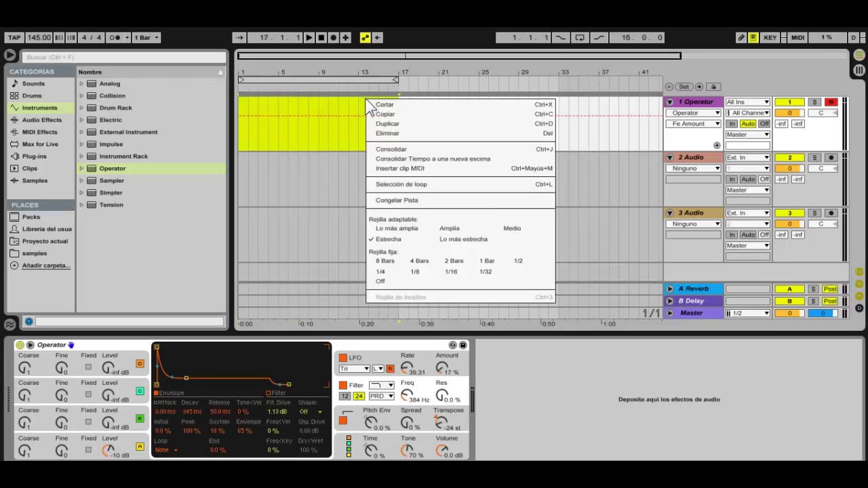Select Consolidar in the context menu

click(x=391, y=149)
